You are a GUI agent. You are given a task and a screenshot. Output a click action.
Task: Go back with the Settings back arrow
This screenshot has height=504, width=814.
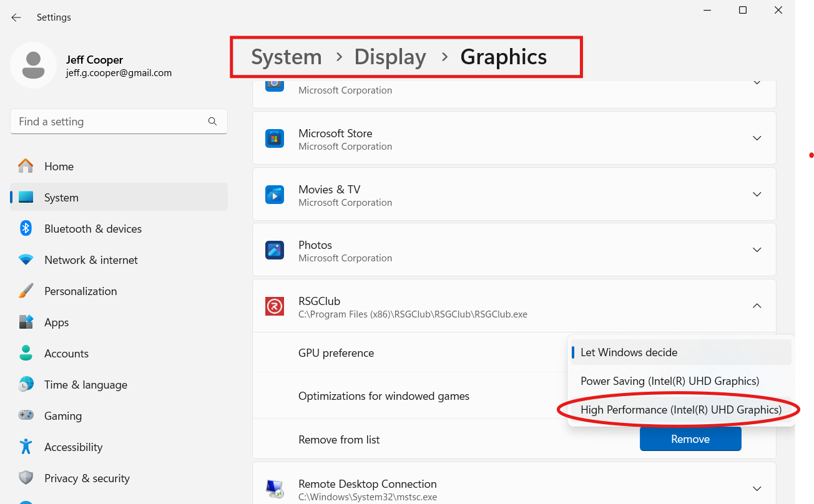click(16, 17)
